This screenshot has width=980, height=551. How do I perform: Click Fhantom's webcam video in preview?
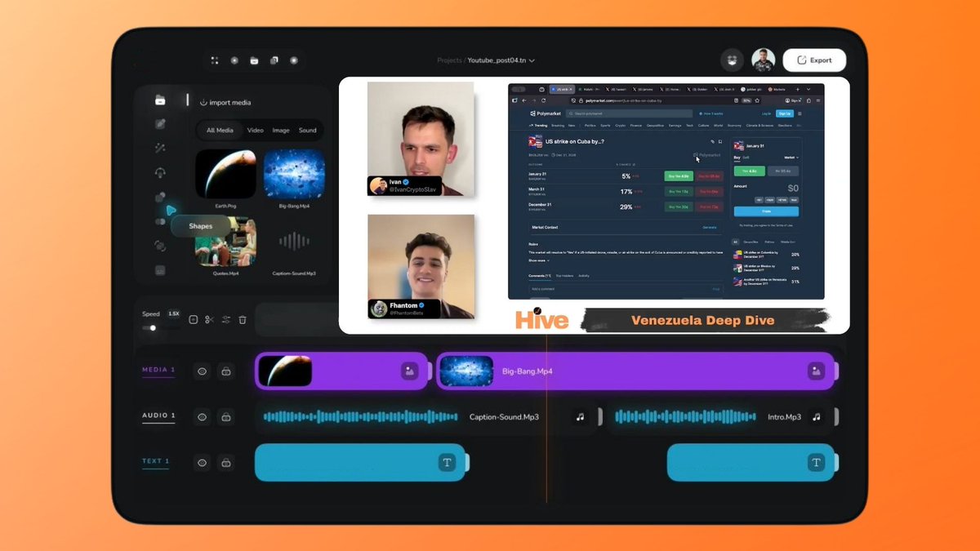point(421,266)
